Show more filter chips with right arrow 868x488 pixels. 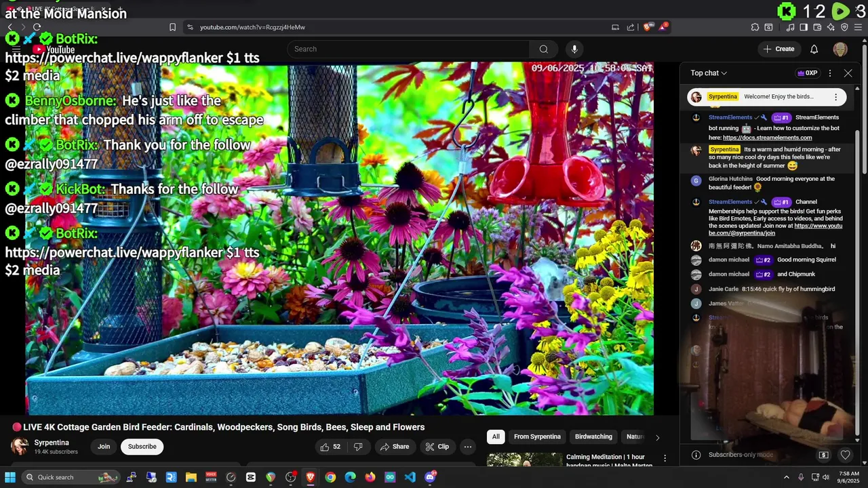pyautogui.click(x=657, y=437)
